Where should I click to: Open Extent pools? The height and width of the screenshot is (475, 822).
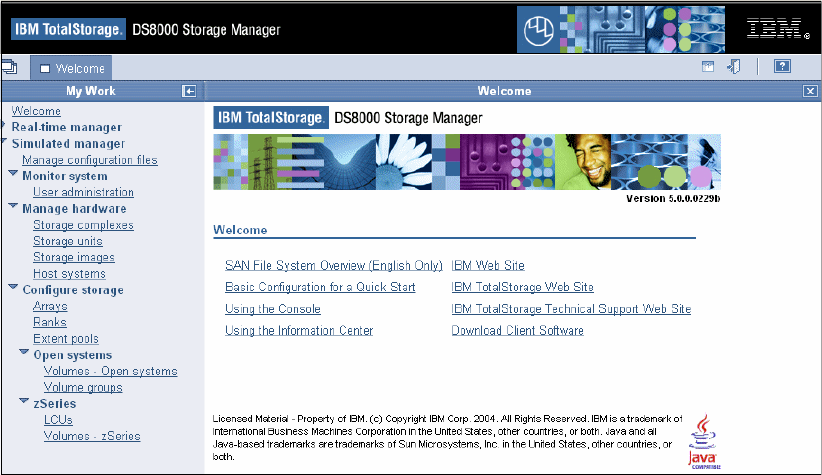pyautogui.click(x=66, y=339)
